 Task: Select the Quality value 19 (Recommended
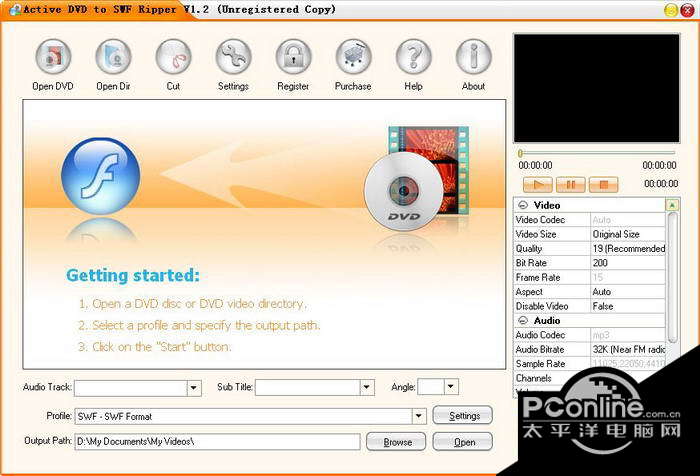628,248
